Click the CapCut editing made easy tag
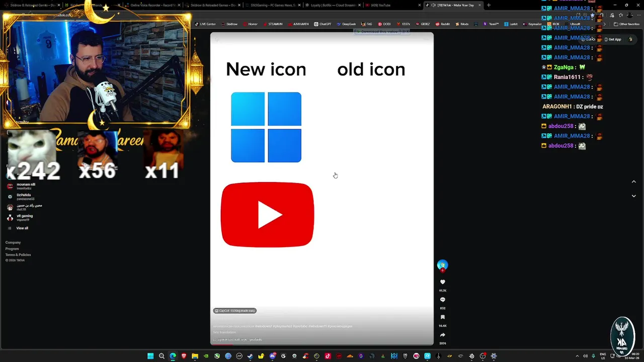 235,311
